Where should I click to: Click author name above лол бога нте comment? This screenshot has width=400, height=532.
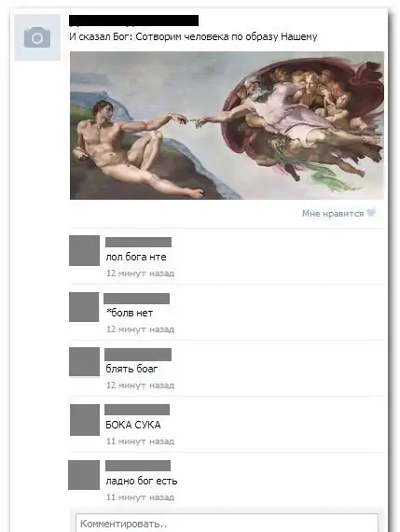[138, 242]
